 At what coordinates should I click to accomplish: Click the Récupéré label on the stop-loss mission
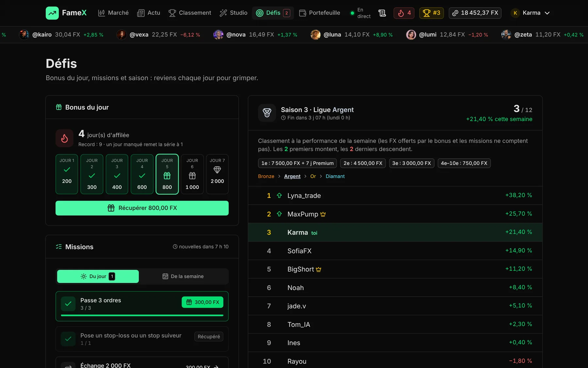[x=209, y=337]
